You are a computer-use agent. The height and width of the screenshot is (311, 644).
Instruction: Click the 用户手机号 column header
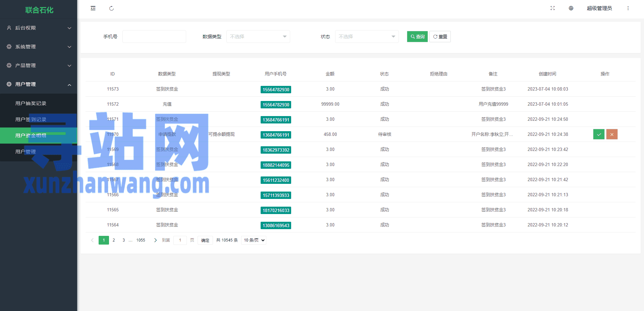pos(276,74)
